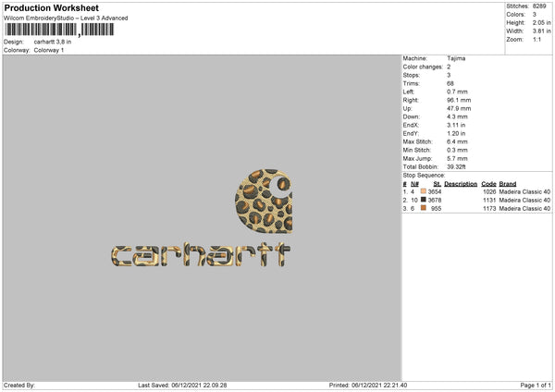The image size is (555, 392).
Task: Click the 'Created By:' footer label
Action: [x=19, y=386]
